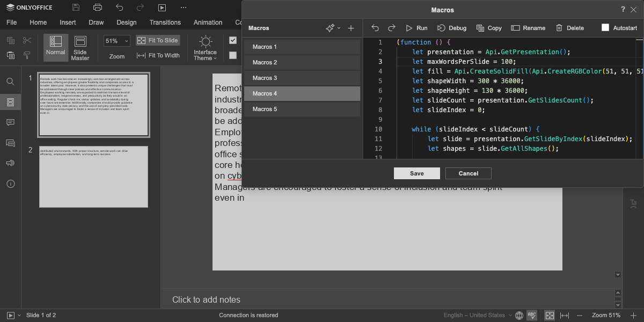The width and height of the screenshot is (644, 322).
Task: Start the slideshow from the title bar
Action: coord(162,8)
